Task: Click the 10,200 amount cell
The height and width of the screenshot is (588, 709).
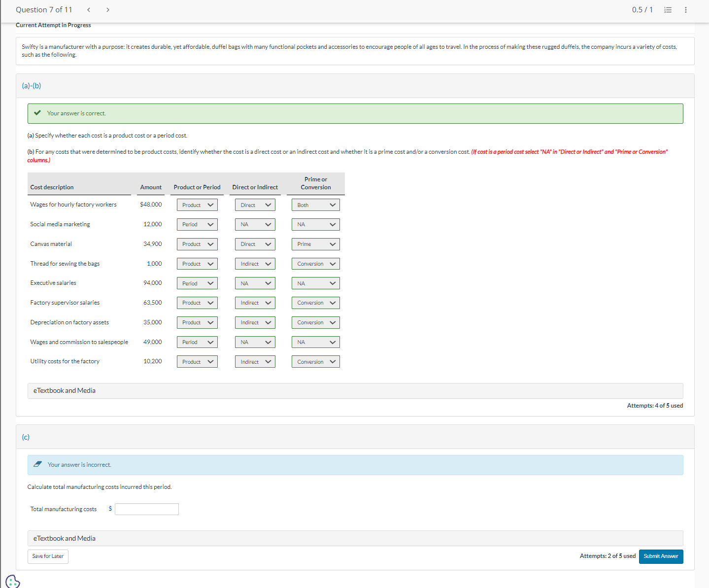Action: 153,361
